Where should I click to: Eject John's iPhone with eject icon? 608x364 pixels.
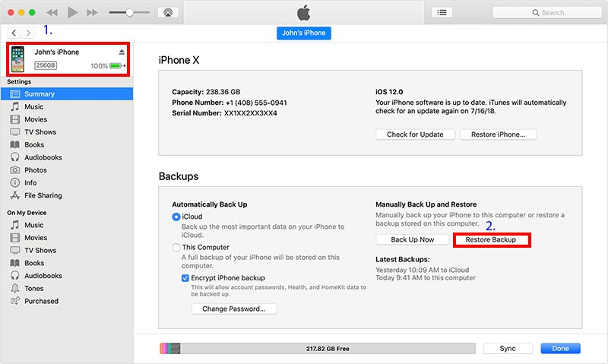tap(121, 52)
